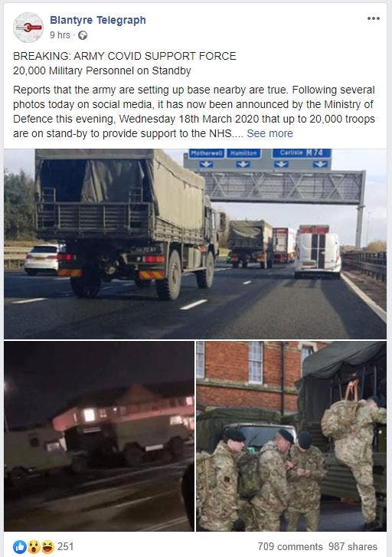Open the 251 reactions count
Image resolution: width=392 pixels, height=557 pixels.
65,546
